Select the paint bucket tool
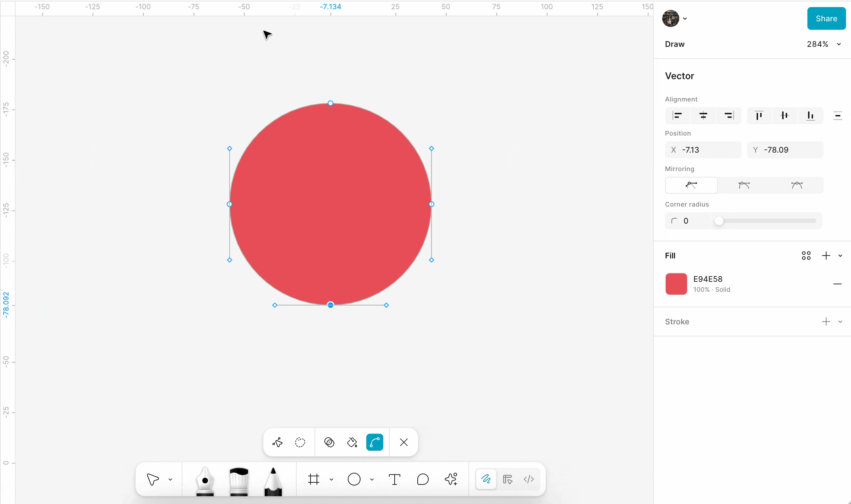 pos(352,442)
